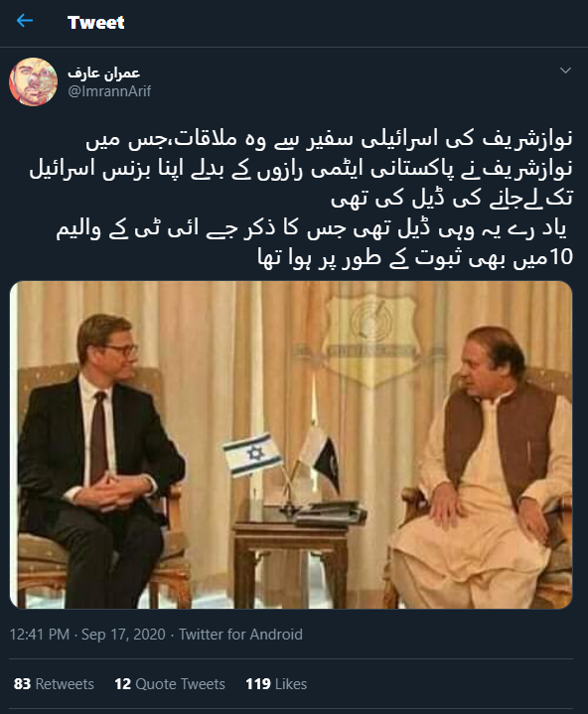This screenshot has width=588, height=714.
Task: Open the Twitter for Android source link
Action: [x=240, y=635]
